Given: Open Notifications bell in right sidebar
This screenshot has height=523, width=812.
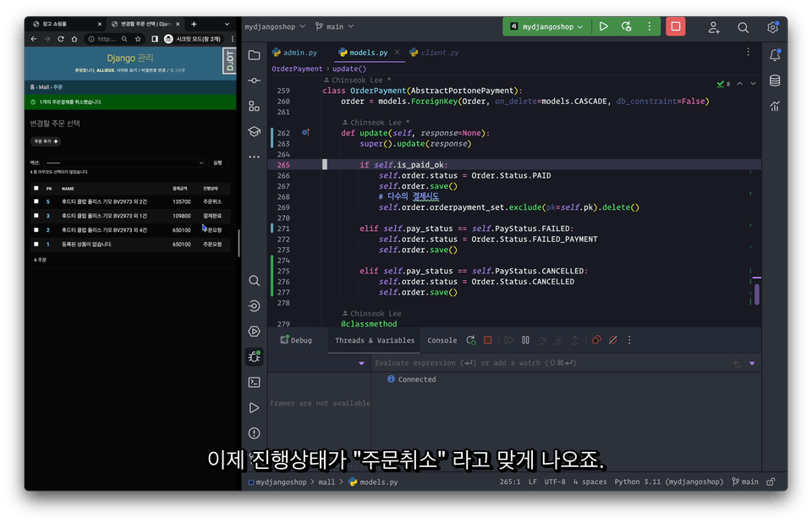Looking at the screenshot, I should [x=775, y=55].
